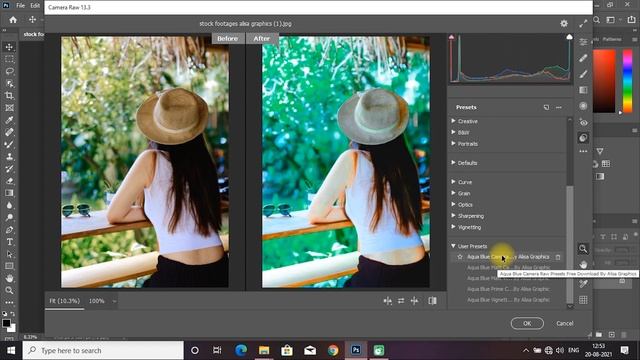Select the Move tool in Photoshop toolbar

tap(9, 47)
